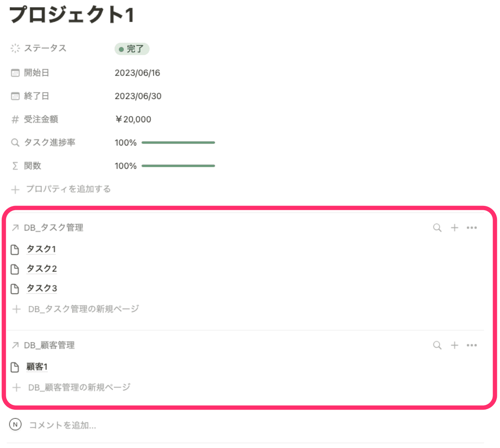Click the calendar icon next to 終了日
The height and width of the screenshot is (448, 500).
click(x=15, y=96)
